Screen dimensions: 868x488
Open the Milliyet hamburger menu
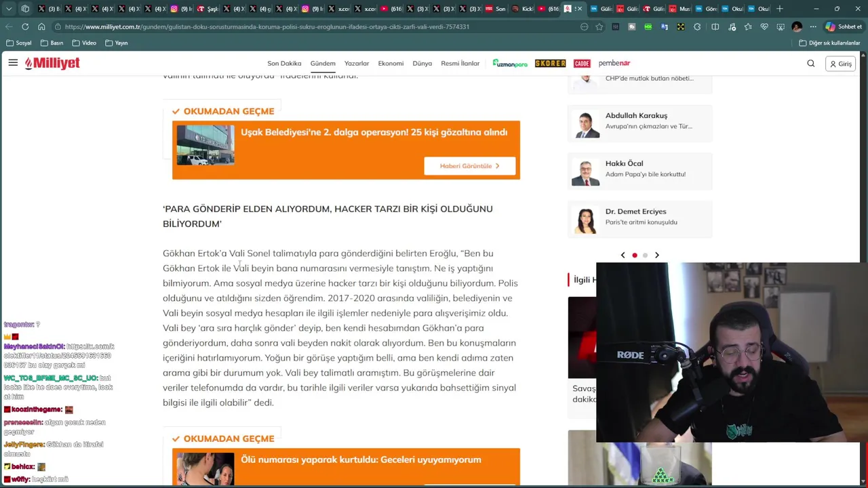pyautogui.click(x=13, y=63)
